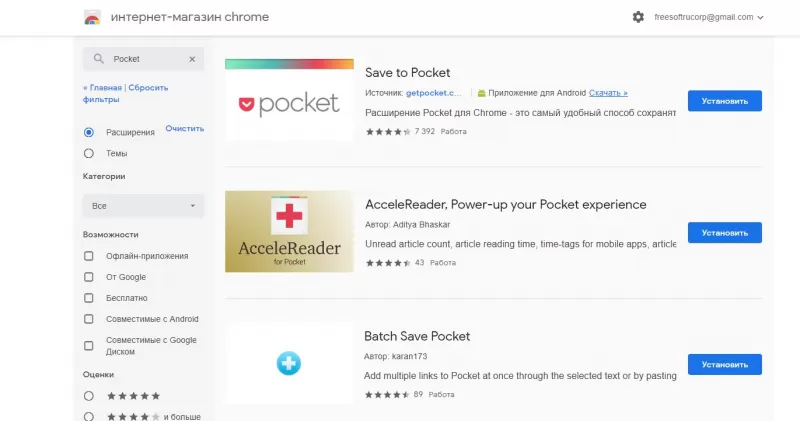Install the AcceleReader extension
The image size is (800, 421).
pyautogui.click(x=724, y=233)
